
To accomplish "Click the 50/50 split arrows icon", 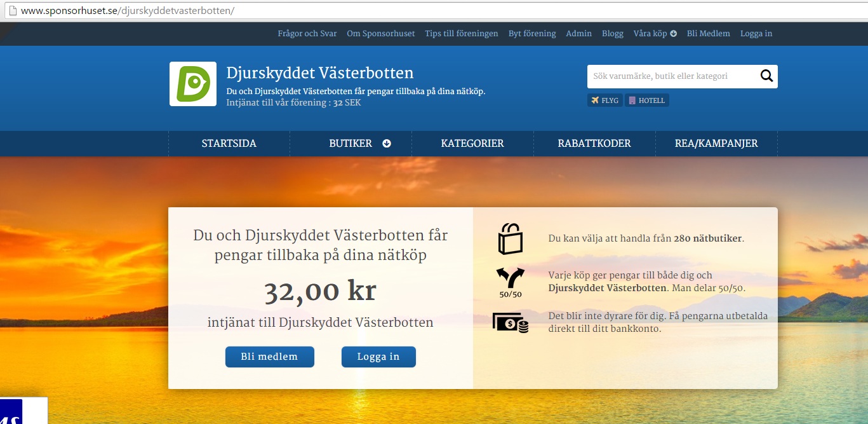I will pos(511,283).
